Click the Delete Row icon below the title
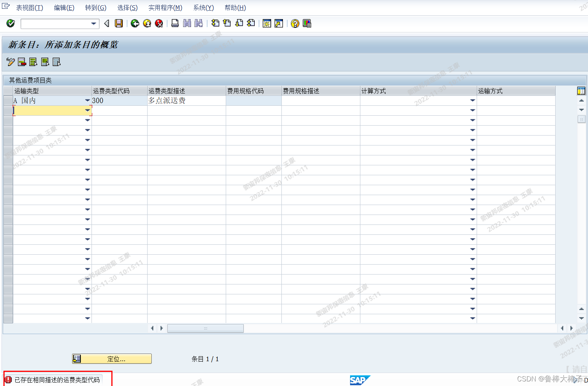The image size is (588, 386). coord(21,61)
